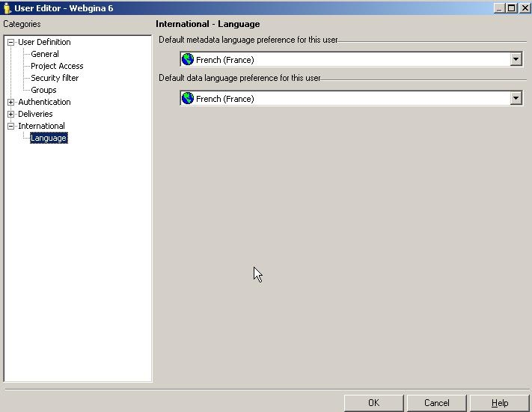The width and height of the screenshot is (532, 412).
Task: Click the Categories label
Action: coord(22,24)
